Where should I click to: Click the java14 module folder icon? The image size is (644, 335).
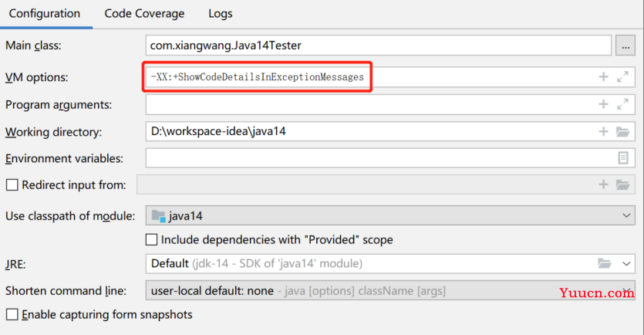[159, 216]
